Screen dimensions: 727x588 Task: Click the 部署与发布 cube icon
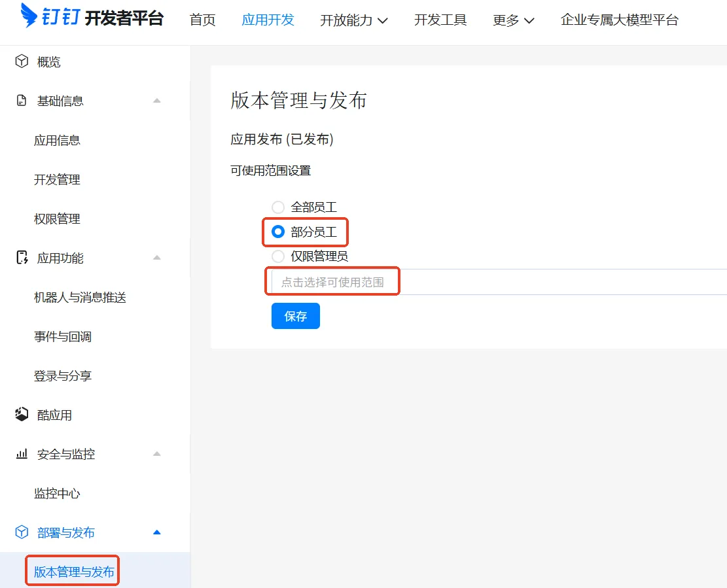pos(22,532)
